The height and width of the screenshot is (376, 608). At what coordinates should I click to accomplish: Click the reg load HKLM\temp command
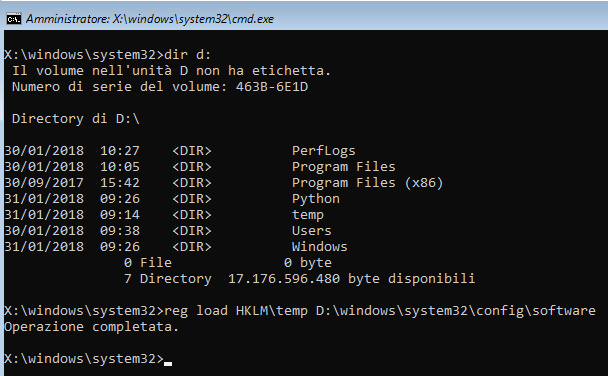point(380,310)
